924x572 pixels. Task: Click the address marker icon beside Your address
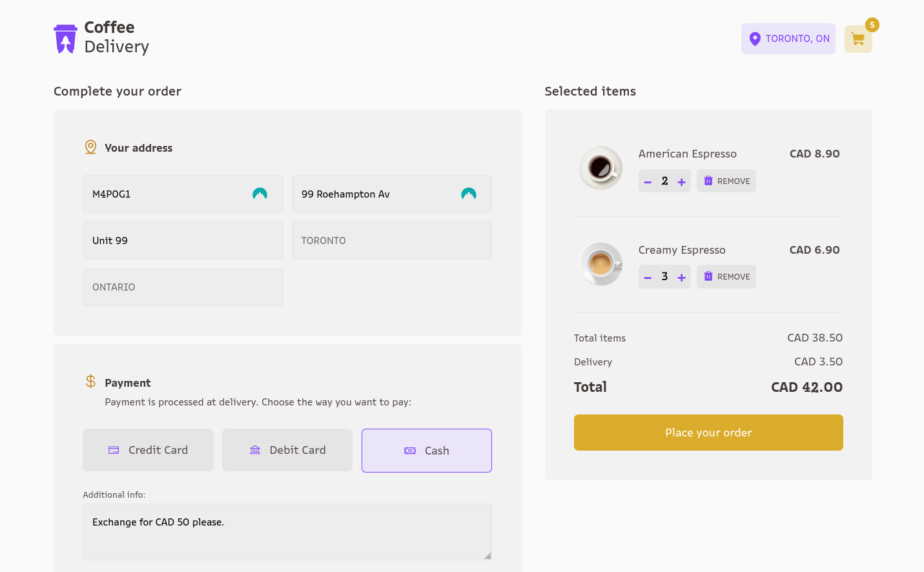90,147
